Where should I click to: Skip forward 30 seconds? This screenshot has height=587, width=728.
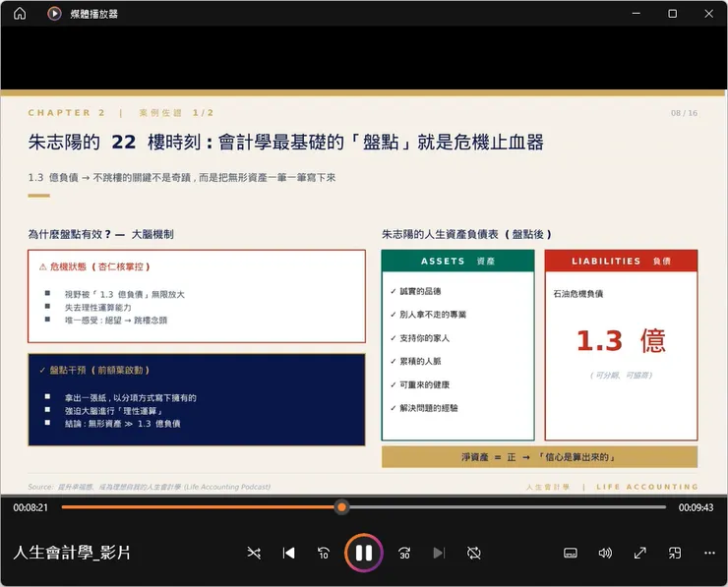(404, 553)
